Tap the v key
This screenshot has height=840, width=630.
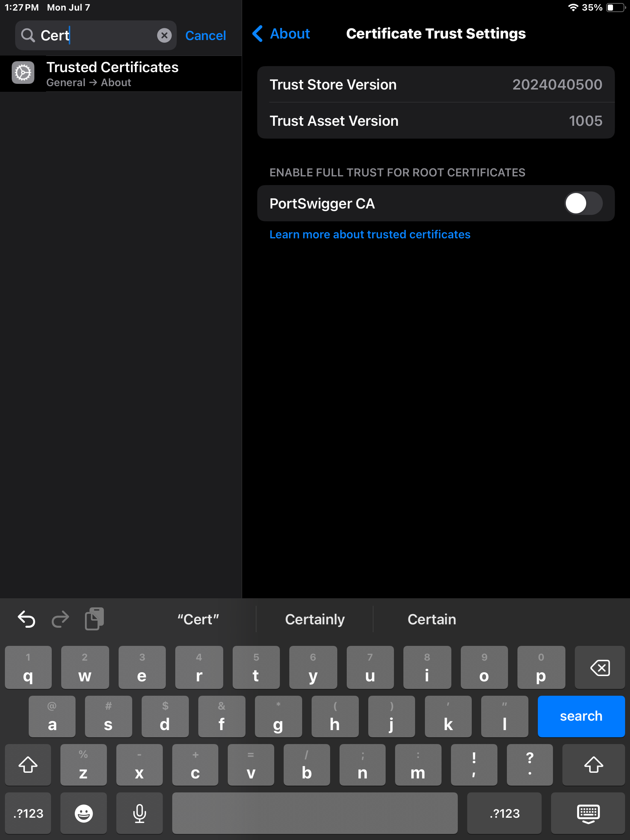pyautogui.click(x=251, y=765)
